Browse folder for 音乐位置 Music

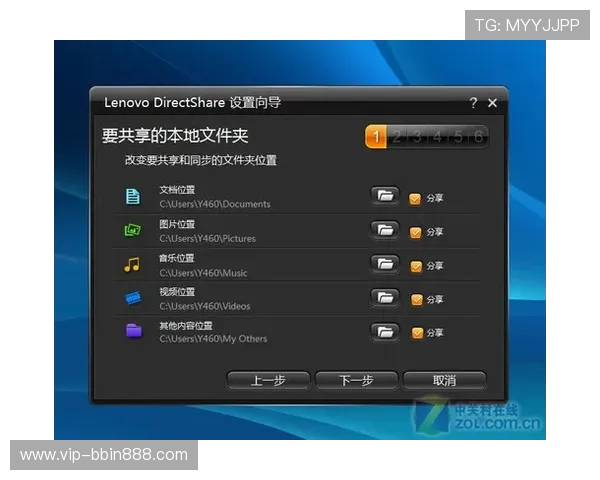pyautogui.click(x=385, y=264)
